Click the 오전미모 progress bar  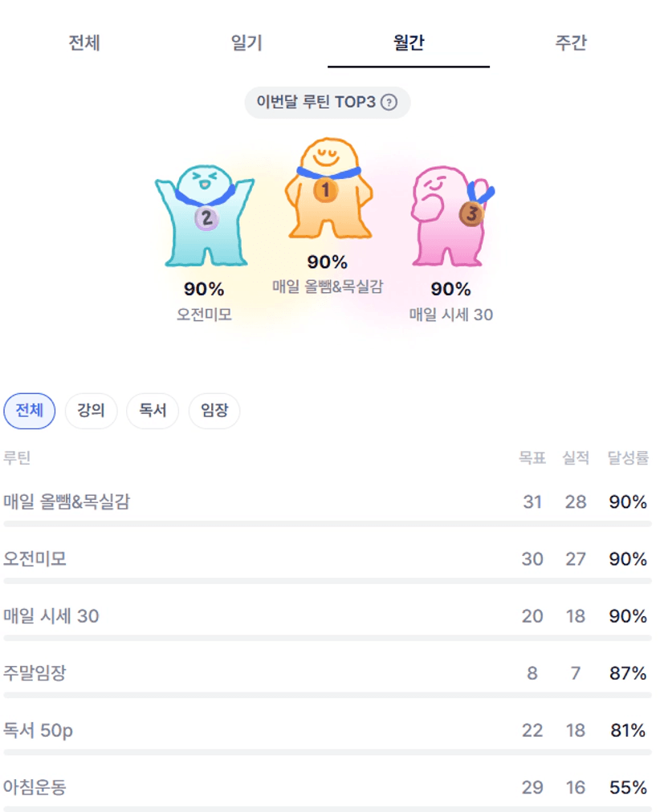click(x=328, y=581)
